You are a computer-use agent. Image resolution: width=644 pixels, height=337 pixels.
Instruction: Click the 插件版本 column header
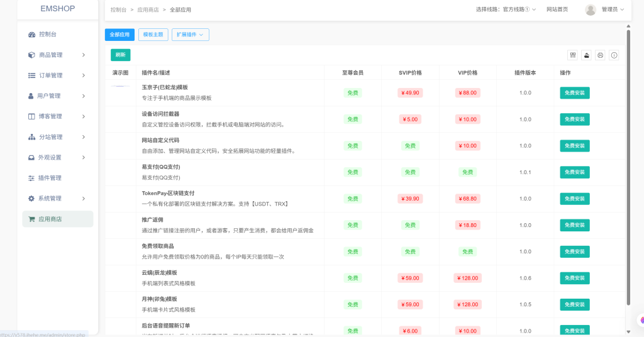(525, 73)
